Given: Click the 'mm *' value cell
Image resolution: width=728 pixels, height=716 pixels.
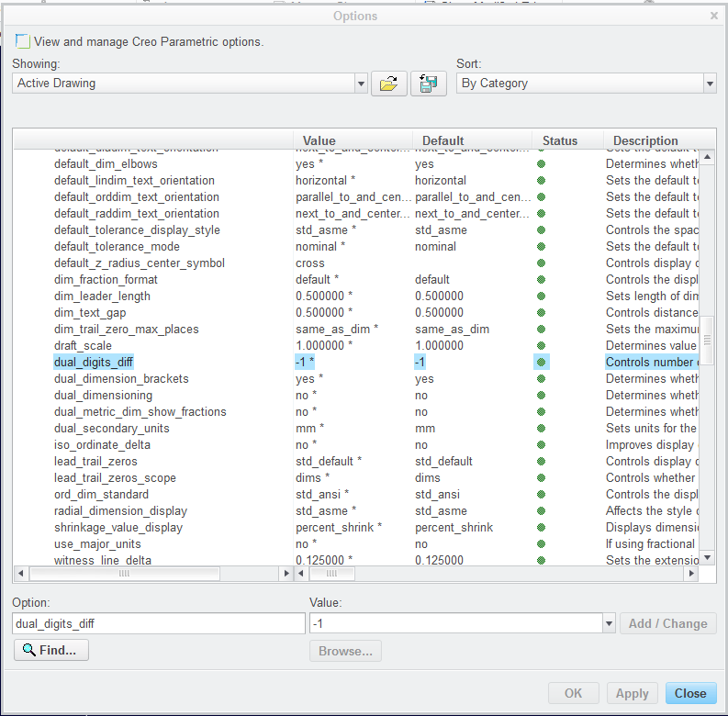Looking at the screenshot, I should coord(309,428).
